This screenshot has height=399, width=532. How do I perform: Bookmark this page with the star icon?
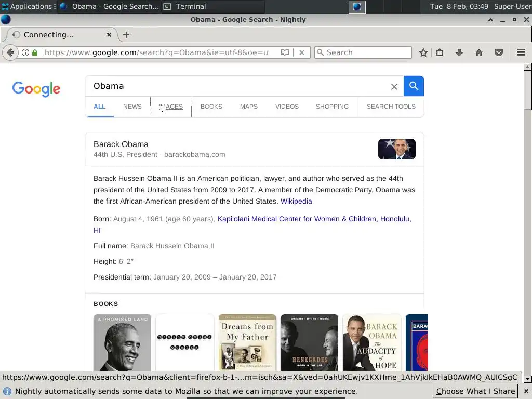pyautogui.click(x=423, y=52)
